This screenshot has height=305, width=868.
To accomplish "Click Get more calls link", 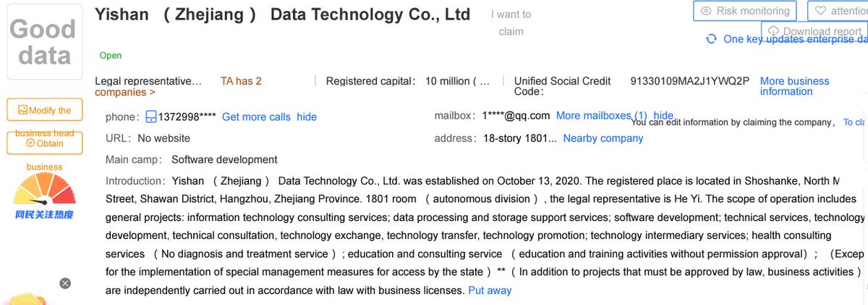I will 256,117.
